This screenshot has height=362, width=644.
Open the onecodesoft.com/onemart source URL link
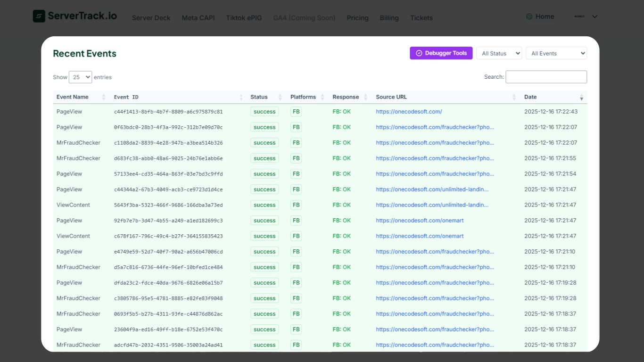(420, 220)
